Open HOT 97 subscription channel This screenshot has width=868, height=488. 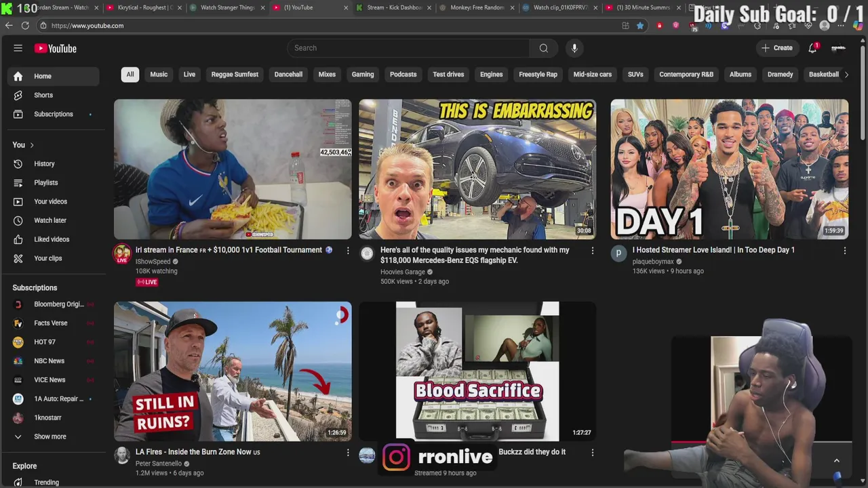(x=54, y=342)
